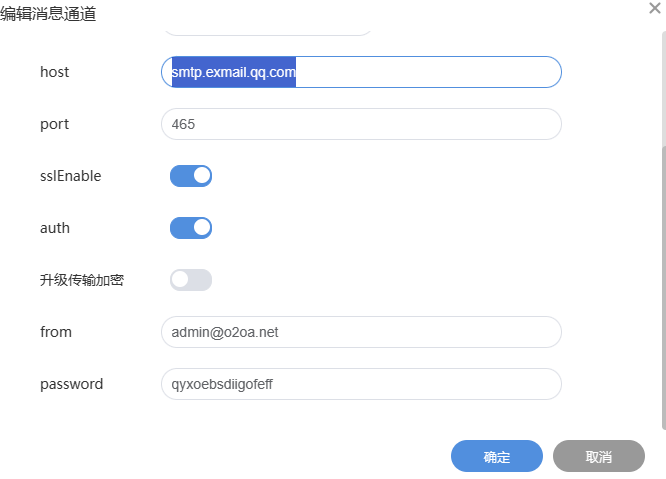Click the password label text
The height and width of the screenshot is (479, 666).
click(x=71, y=384)
